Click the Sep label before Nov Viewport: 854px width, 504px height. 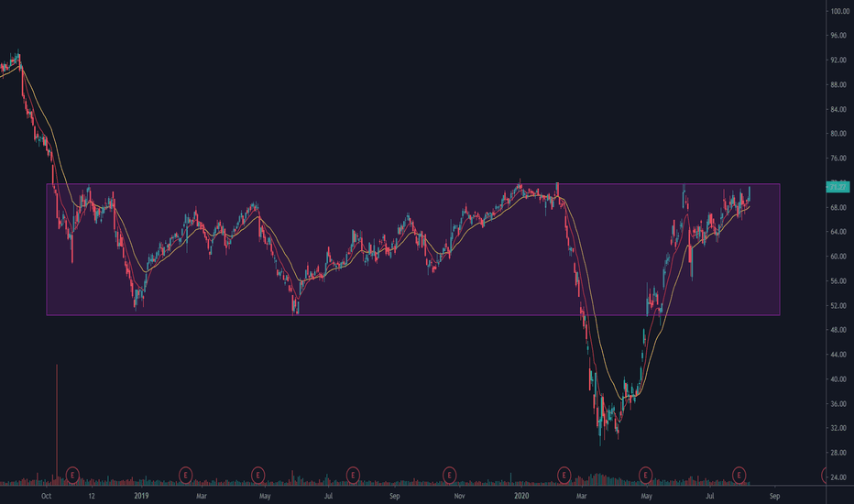[394, 496]
